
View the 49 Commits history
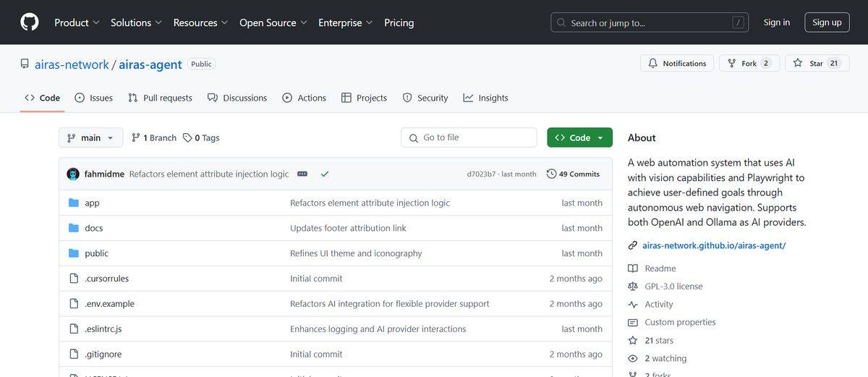(x=573, y=174)
